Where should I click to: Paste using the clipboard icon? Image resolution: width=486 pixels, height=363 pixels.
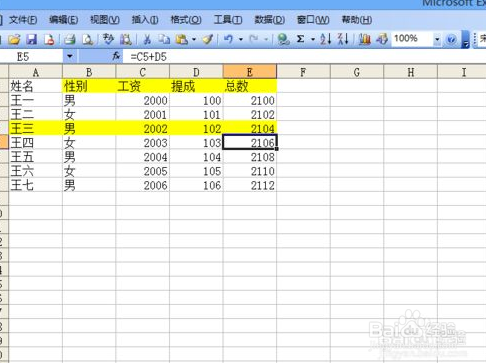(182, 40)
